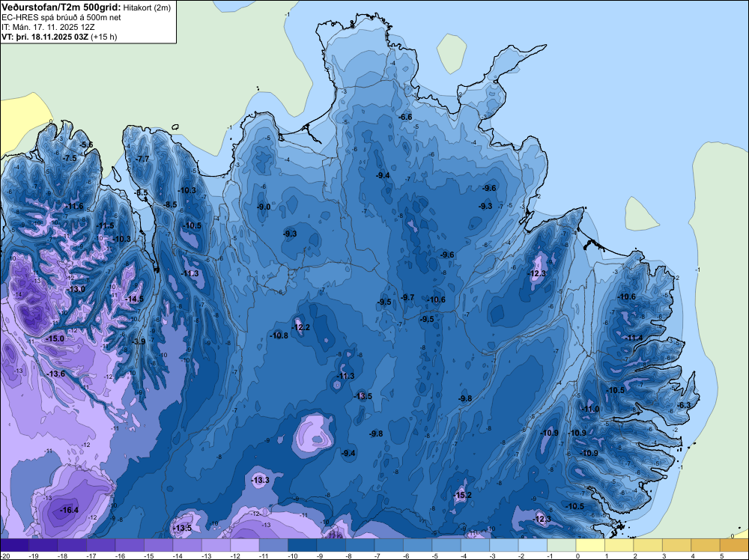Click the '-4' legend scale label
Viewport: 749px width, 560px height.
point(465,556)
